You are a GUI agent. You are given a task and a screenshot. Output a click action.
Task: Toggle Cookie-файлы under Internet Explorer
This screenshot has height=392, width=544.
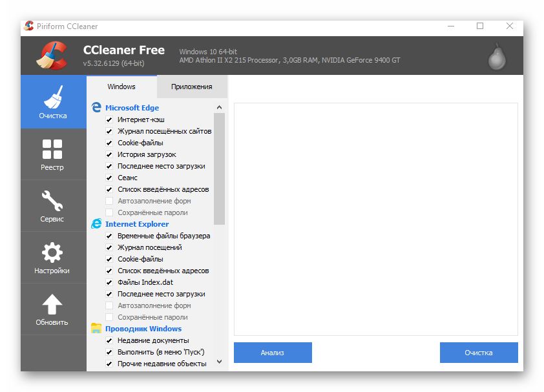[x=109, y=259]
